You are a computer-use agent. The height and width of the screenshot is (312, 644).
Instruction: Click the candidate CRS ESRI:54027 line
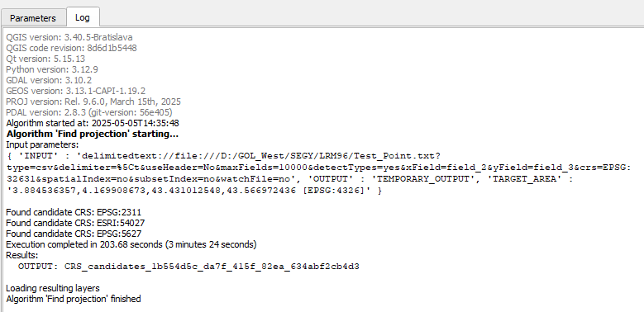75,223
